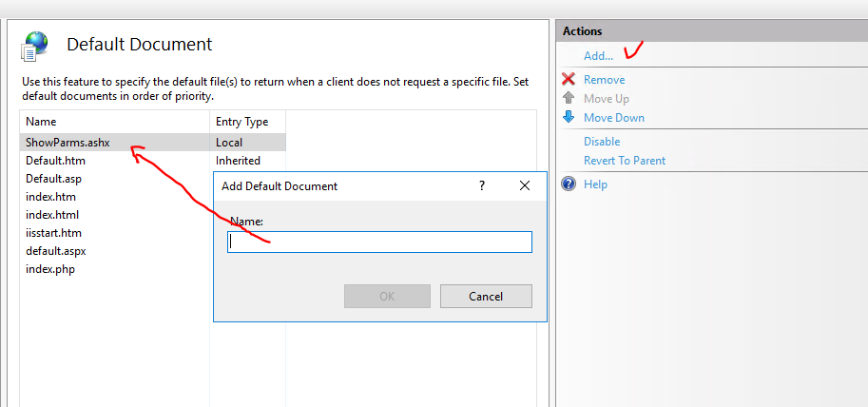Select the index.php list entry
Viewport: 868px width, 407px height.
point(116,269)
